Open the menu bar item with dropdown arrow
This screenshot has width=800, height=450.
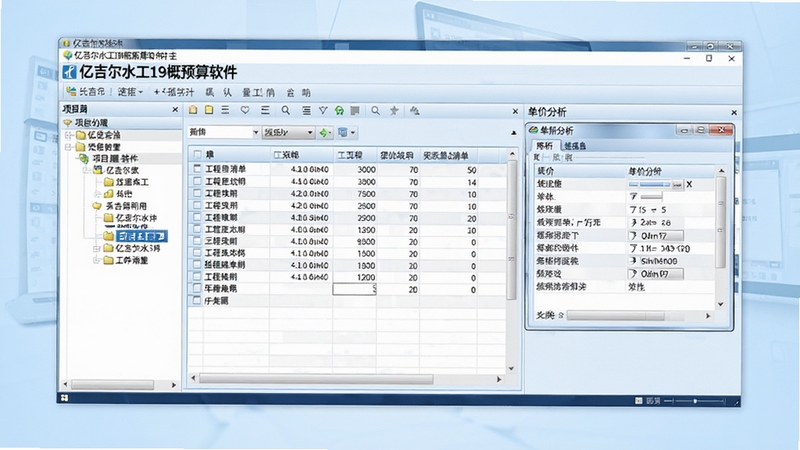130,92
